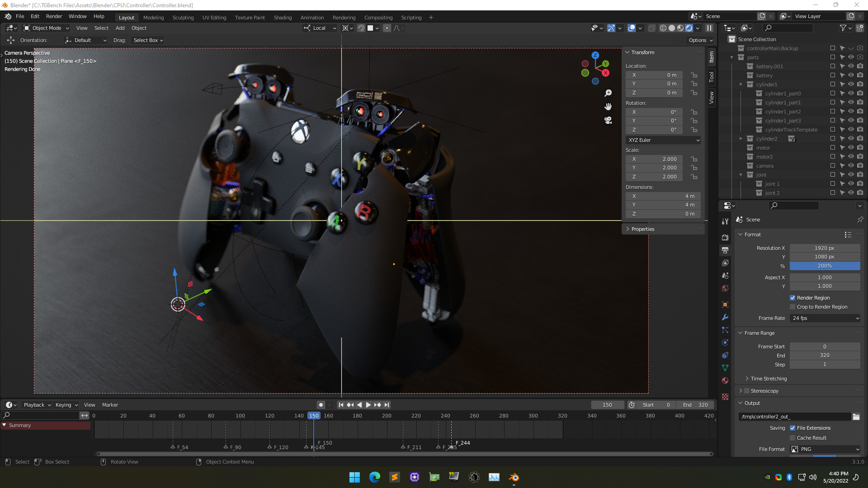The width and height of the screenshot is (868, 488).
Task: Open the Particles properties icon
Action: (725, 330)
